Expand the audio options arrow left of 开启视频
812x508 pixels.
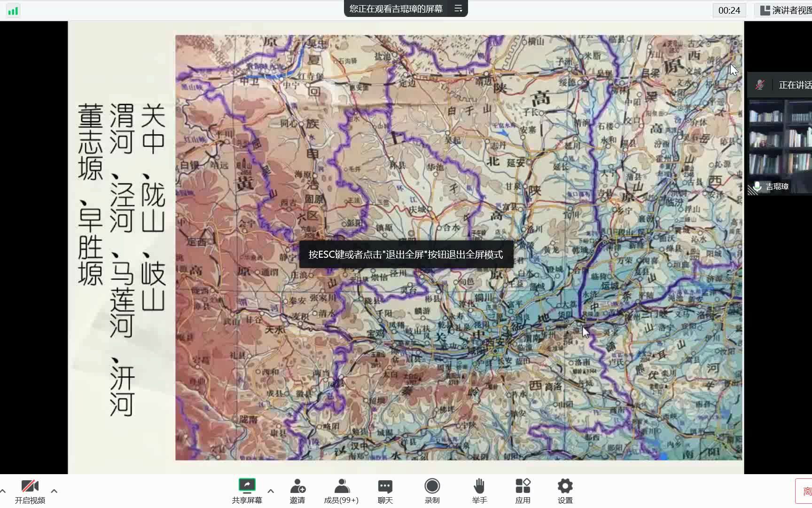pyautogui.click(x=3, y=491)
